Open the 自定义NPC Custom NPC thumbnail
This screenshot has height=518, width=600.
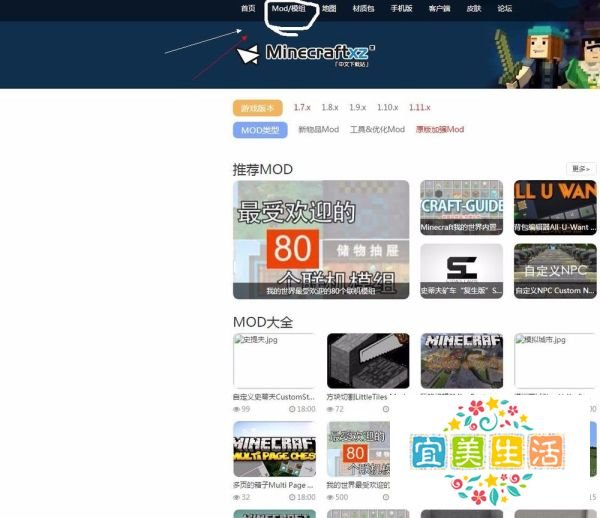(x=555, y=271)
